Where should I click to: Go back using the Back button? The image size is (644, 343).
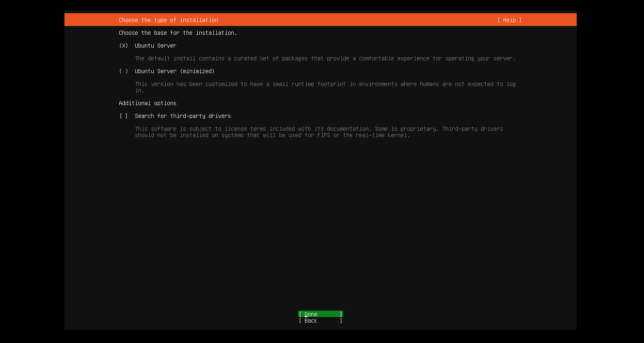320,321
